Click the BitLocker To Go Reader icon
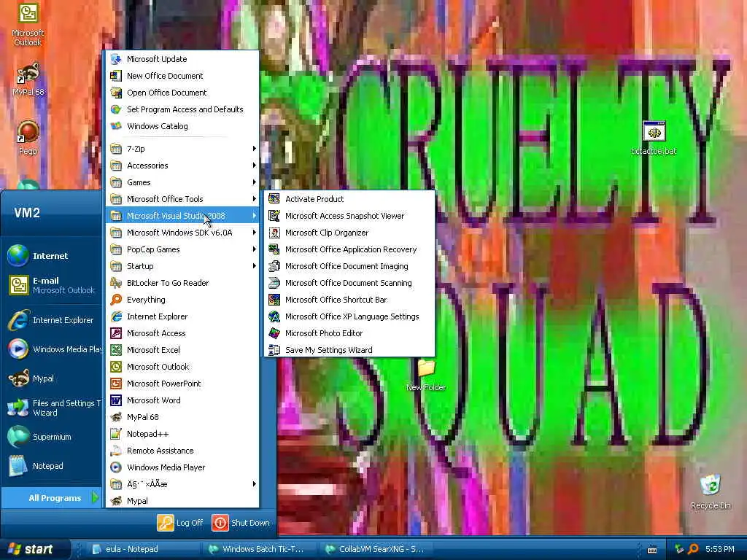 click(116, 283)
